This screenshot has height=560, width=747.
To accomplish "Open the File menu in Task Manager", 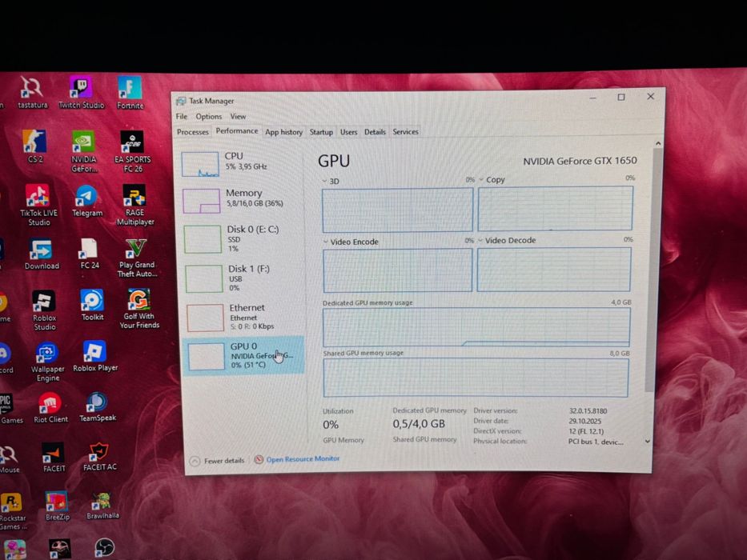I will (181, 117).
